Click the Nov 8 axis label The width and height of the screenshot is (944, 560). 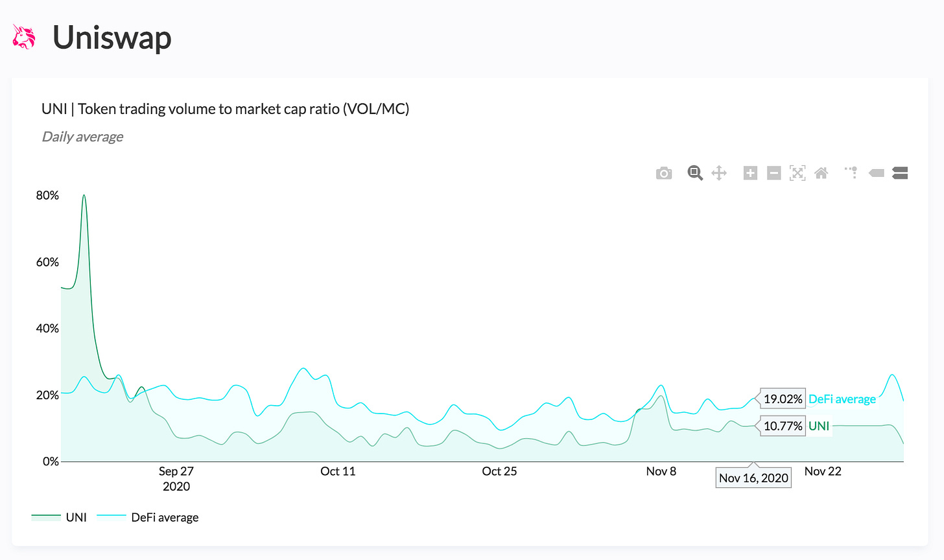tap(661, 471)
